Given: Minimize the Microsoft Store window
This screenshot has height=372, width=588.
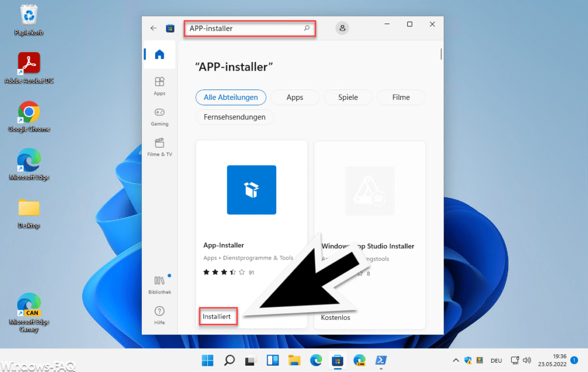Looking at the screenshot, I should coord(387,24).
